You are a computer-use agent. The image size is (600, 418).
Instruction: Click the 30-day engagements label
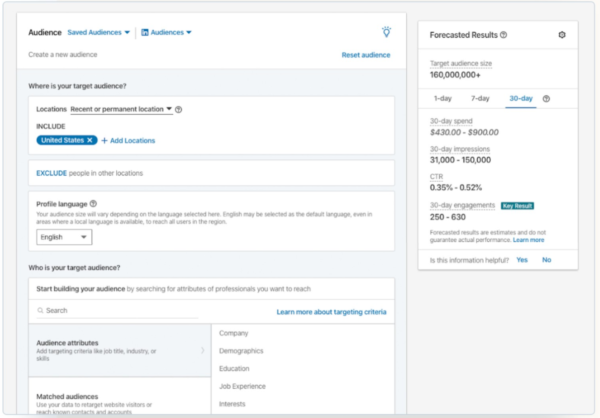click(462, 205)
